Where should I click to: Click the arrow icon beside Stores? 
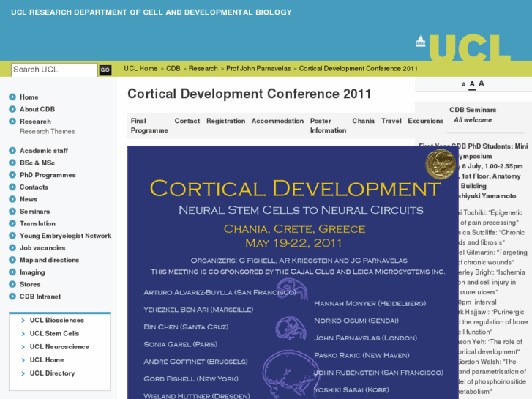(x=12, y=284)
